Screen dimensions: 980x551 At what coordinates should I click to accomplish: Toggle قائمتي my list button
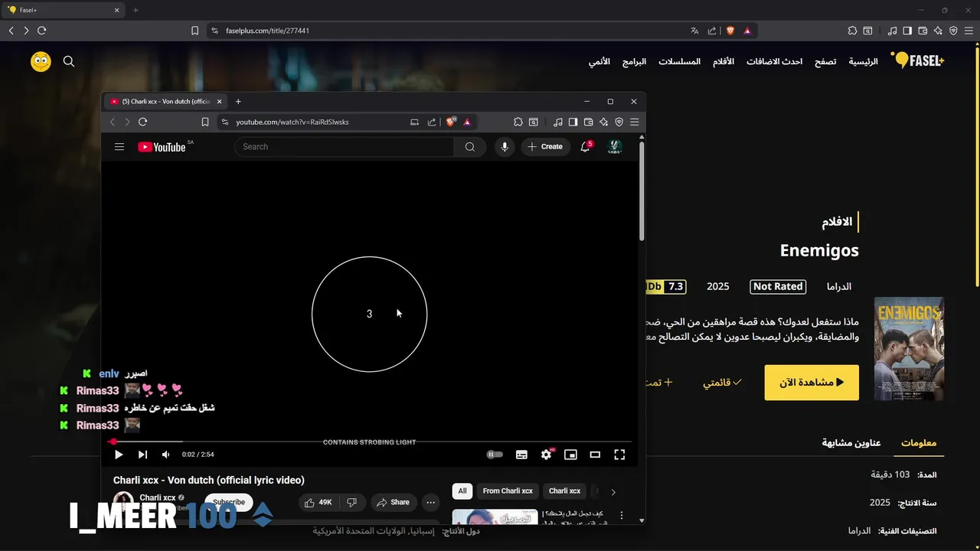723,383
